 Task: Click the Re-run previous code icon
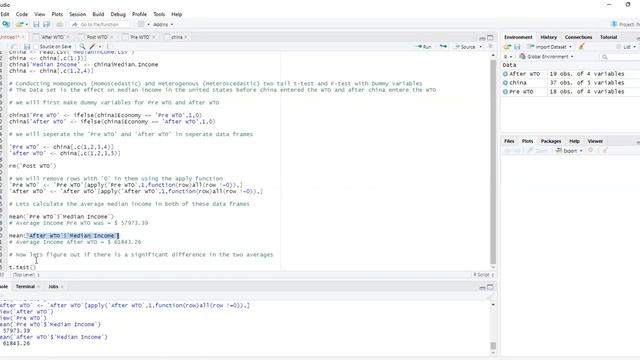[443, 47]
